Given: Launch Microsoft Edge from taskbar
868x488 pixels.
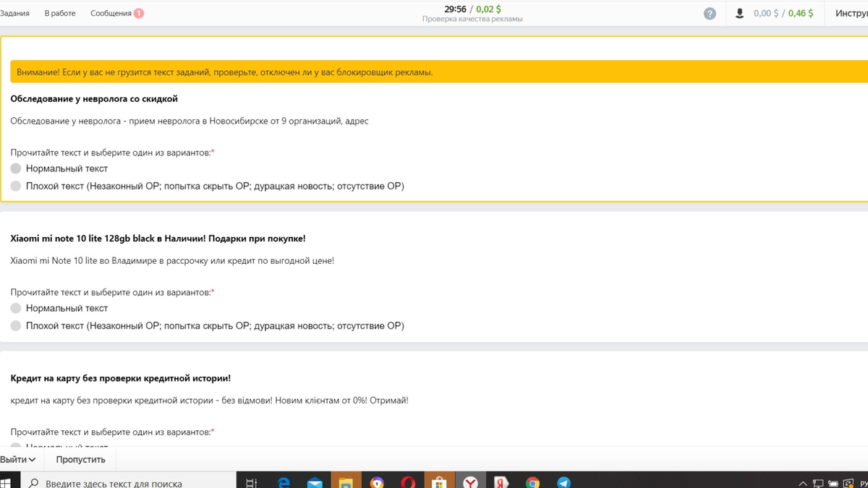Looking at the screenshot, I should 283,482.
